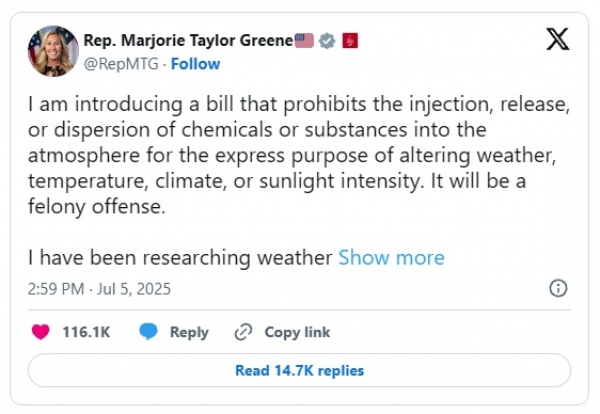Viewport: 600px width, 414px height.
Task: Click the Copy link label
Action: pos(297,332)
